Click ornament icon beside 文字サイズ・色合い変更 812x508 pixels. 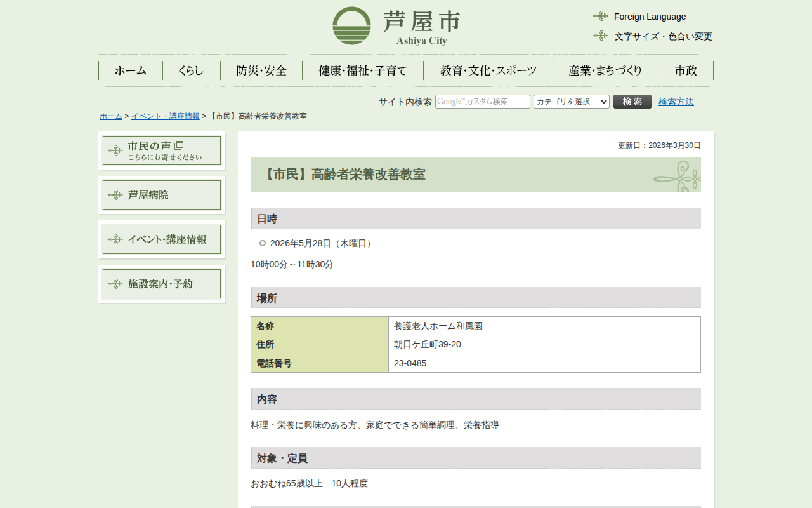[x=600, y=36]
